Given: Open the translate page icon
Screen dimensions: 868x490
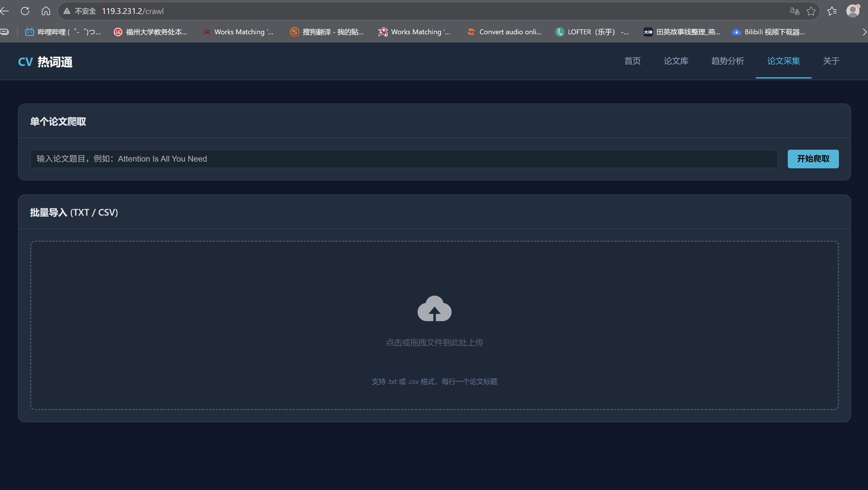Looking at the screenshot, I should [794, 11].
